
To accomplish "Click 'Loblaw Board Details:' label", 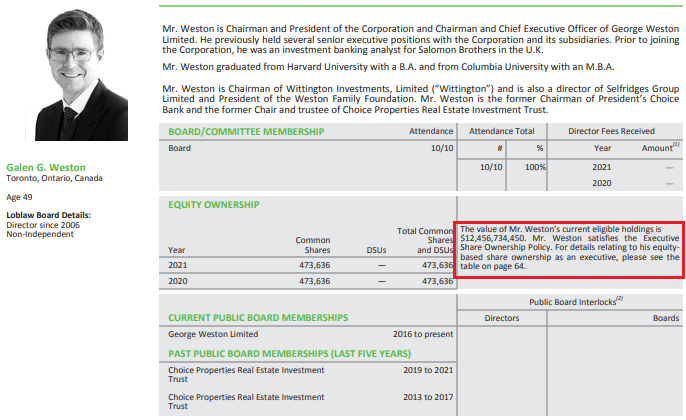I will click(49, 215).
